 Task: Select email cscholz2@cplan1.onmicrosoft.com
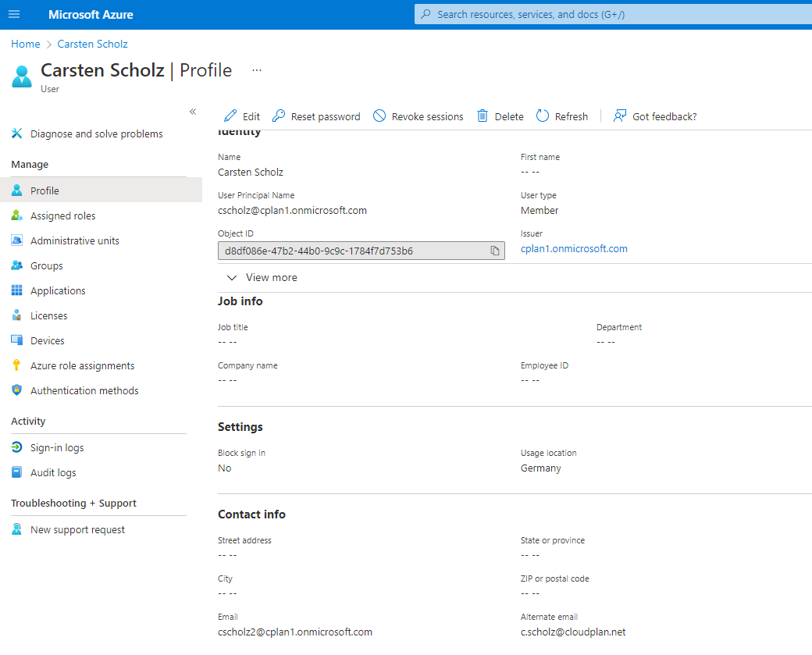point(294,632)
